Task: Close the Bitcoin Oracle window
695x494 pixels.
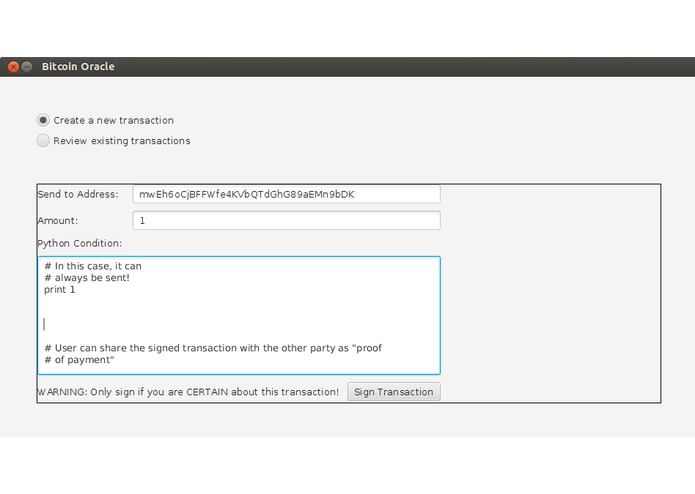Action: 13,67
